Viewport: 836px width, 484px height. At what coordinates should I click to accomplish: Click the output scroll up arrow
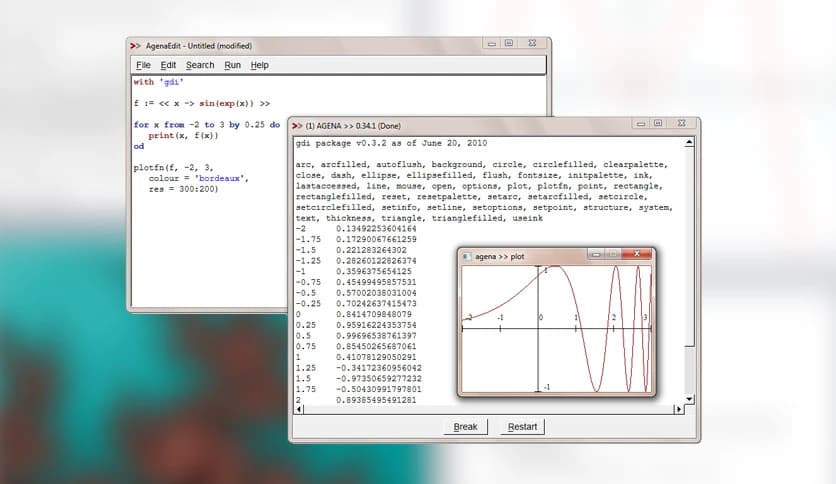(689, 142)
